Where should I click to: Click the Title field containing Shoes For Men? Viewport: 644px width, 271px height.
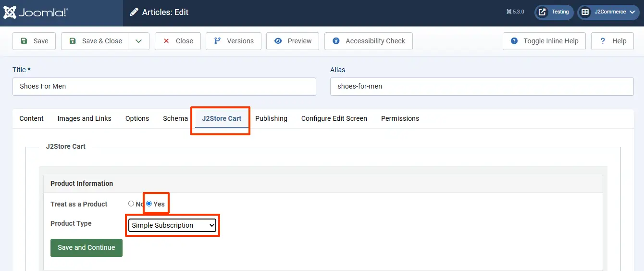(164, 87)
